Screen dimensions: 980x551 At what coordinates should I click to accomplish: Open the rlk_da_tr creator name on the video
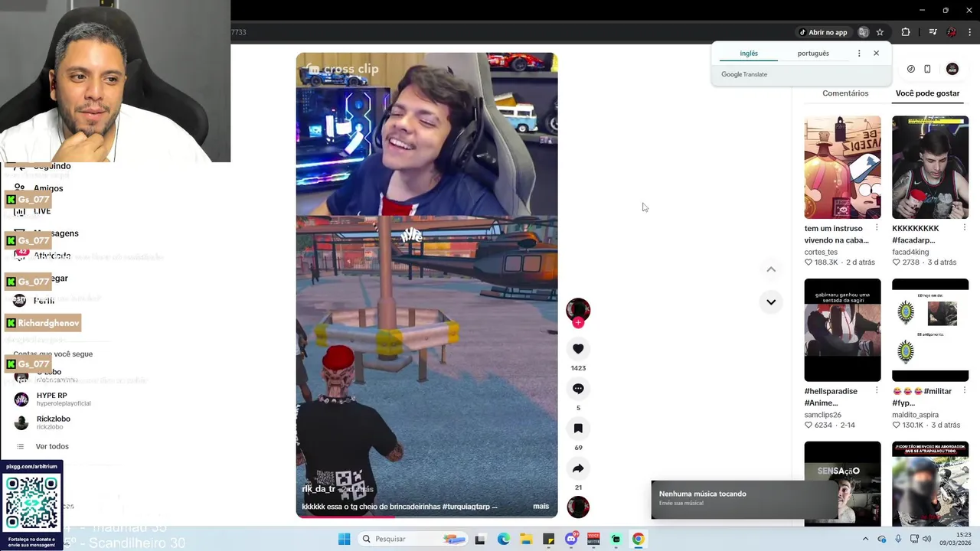(318, 489)
